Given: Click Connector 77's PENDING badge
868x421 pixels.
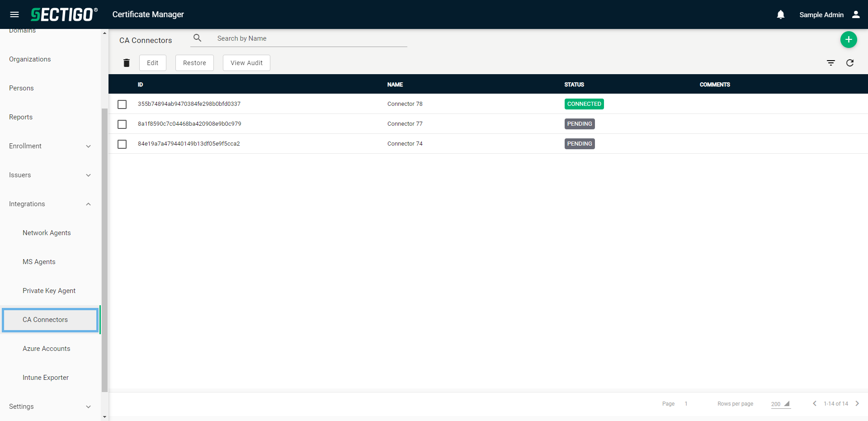Looking at the screenshot, I should click(580, 124).
